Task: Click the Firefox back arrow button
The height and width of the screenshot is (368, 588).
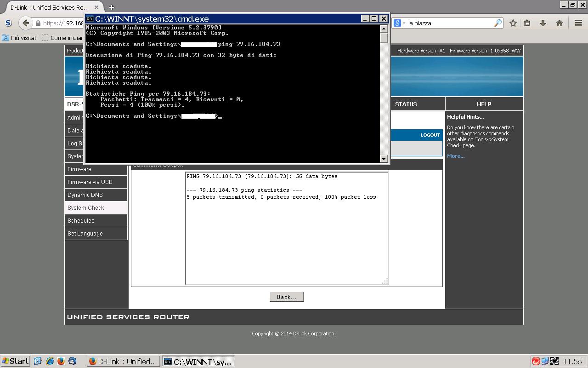Action: [x=26, y=23]
